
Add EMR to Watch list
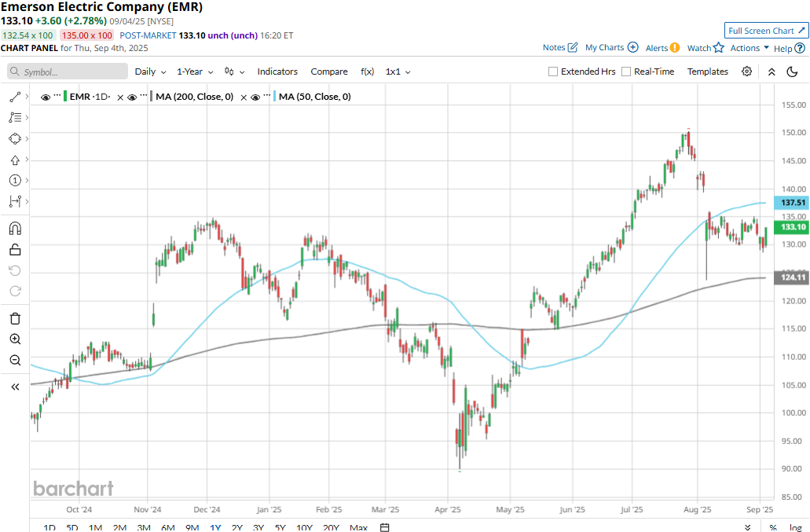706,48
